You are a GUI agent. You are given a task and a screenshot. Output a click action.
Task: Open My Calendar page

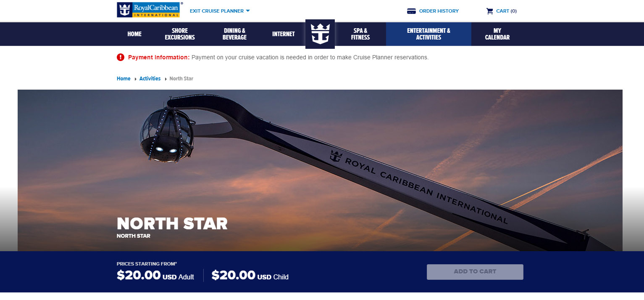click(497, 34)
